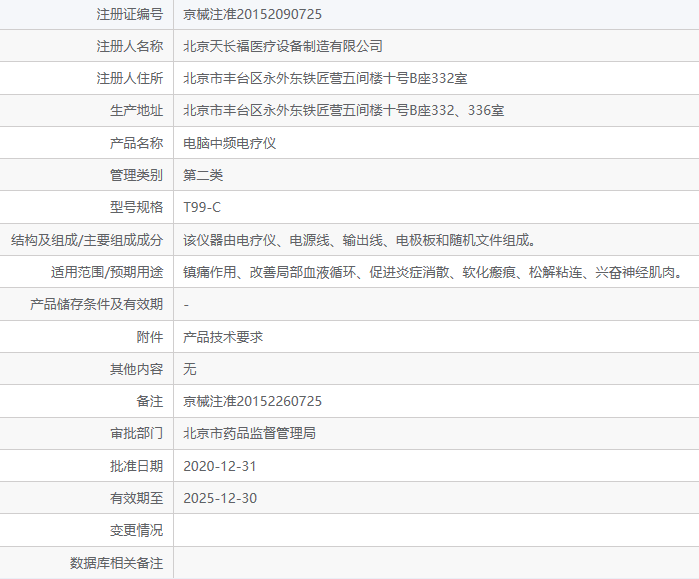Click the 产品技术要求 attachment link
Viewport: 699px width, 579px height.
click(223, 337)
